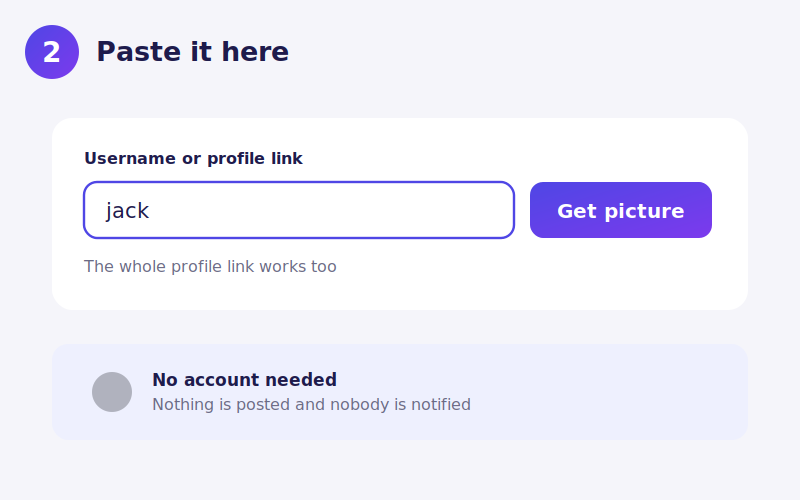Submit jack using the gradient Get picture button
The width and height of the screenshot is (800, 500).
[620, 210]
